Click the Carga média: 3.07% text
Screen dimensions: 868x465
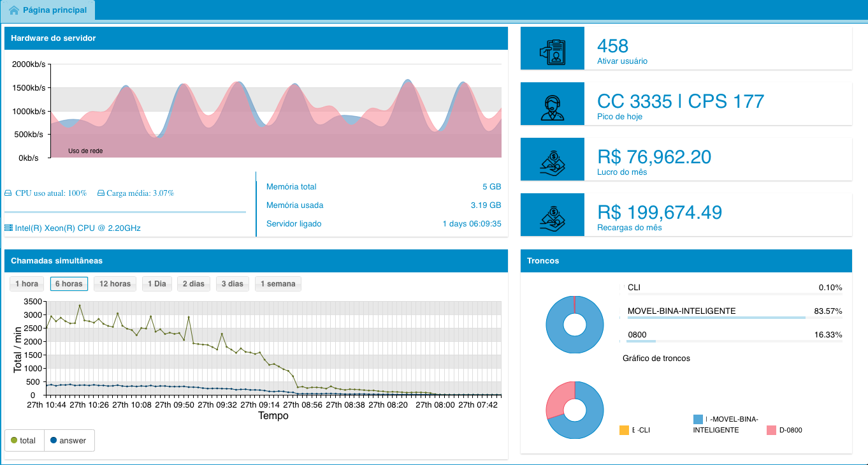140,193
